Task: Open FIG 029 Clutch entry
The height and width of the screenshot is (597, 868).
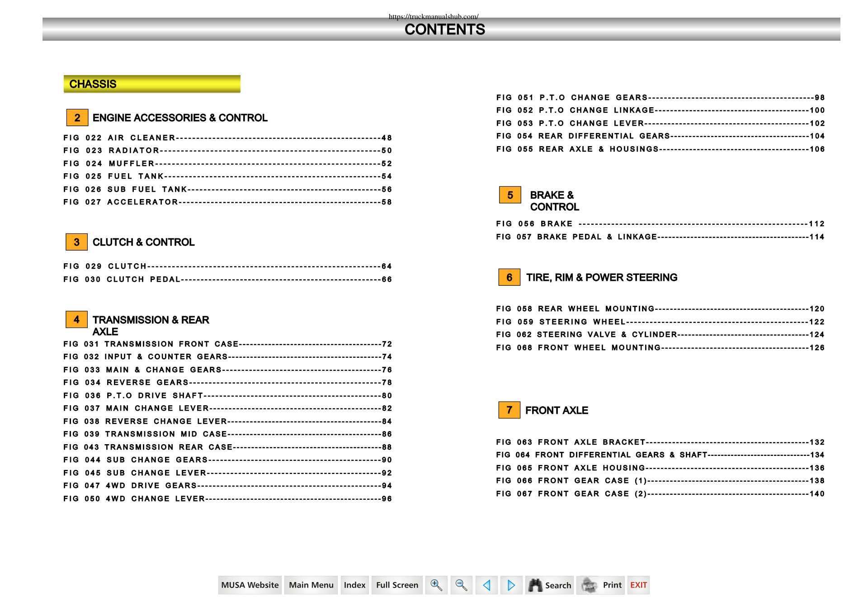Action: pyautogui.click(x=228, y=266)
